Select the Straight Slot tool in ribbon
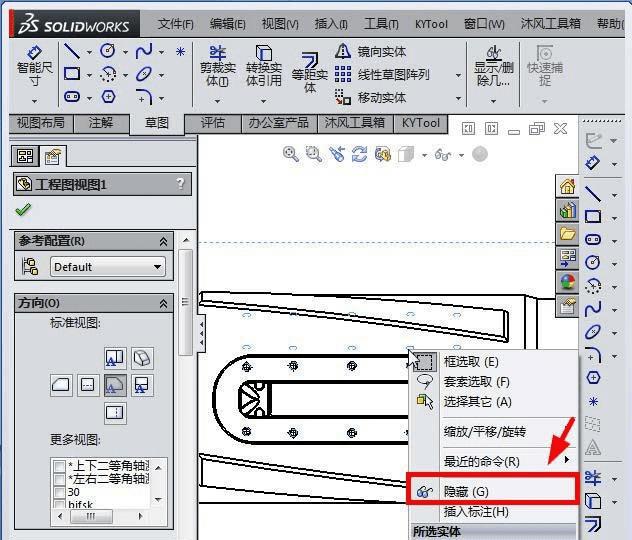Screen dimensions: 632x540 (73, 97)
